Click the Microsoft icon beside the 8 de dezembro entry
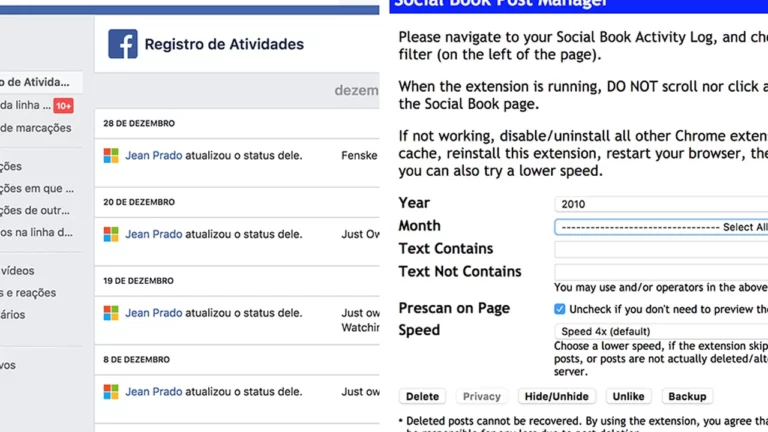The height and width of the screenshot is (432, 768). (111, 392)
